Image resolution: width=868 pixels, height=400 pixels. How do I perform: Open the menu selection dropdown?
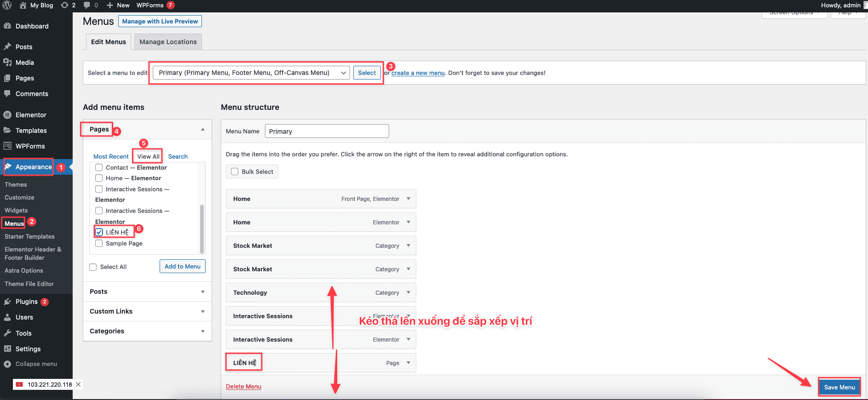tap(251, 73)
